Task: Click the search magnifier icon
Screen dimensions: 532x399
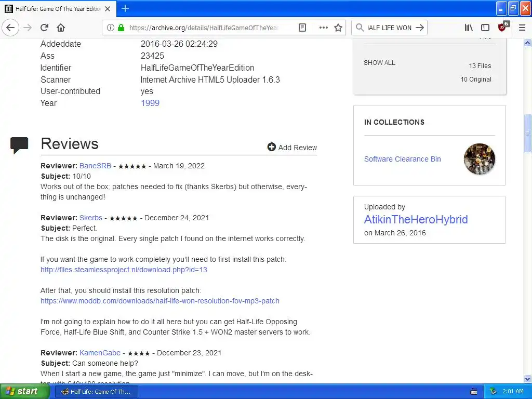Action: pos(360,28)
